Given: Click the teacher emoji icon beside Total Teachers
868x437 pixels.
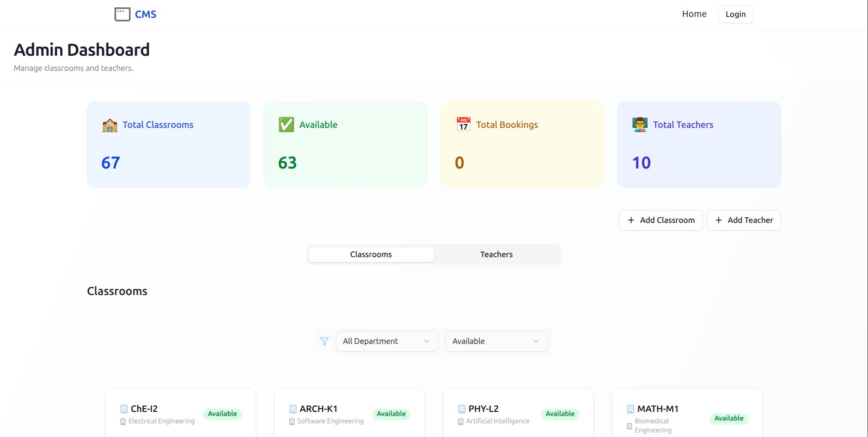Looking at the screenshot, I should 640,125.
